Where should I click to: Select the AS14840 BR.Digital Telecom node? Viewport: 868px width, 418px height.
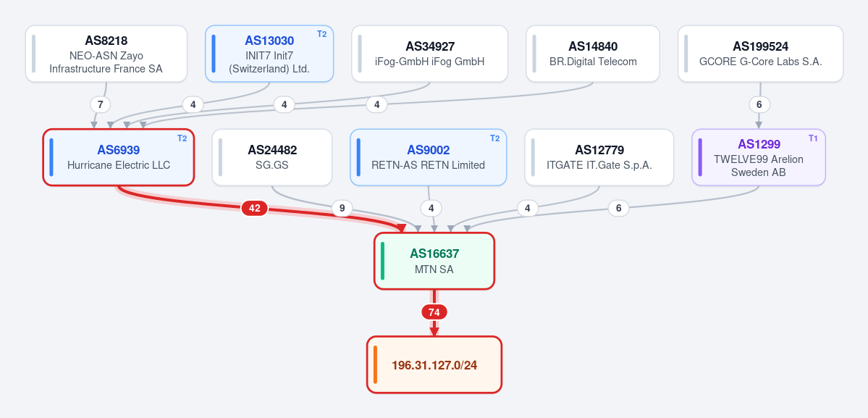point(593,54)
